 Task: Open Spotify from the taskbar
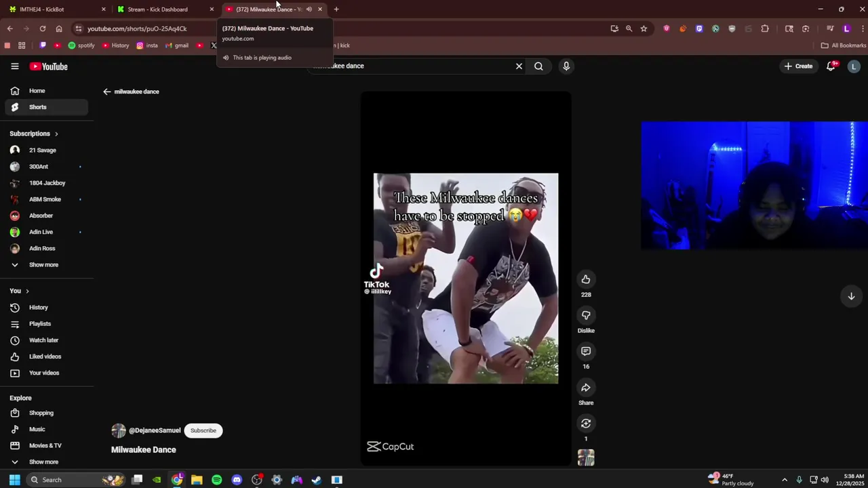coord(217,480)
